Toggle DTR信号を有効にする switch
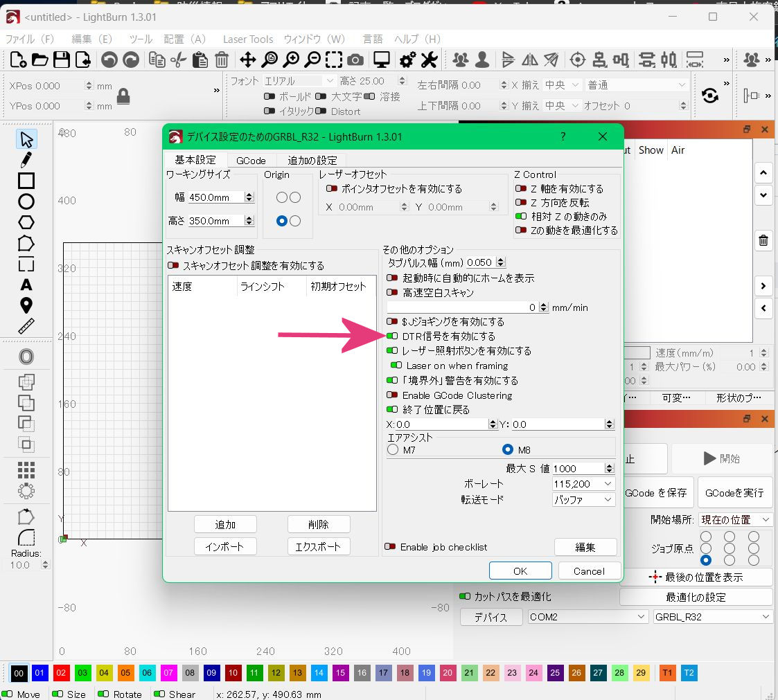This screenshot has width=778, height=700. tap(392, 336)
